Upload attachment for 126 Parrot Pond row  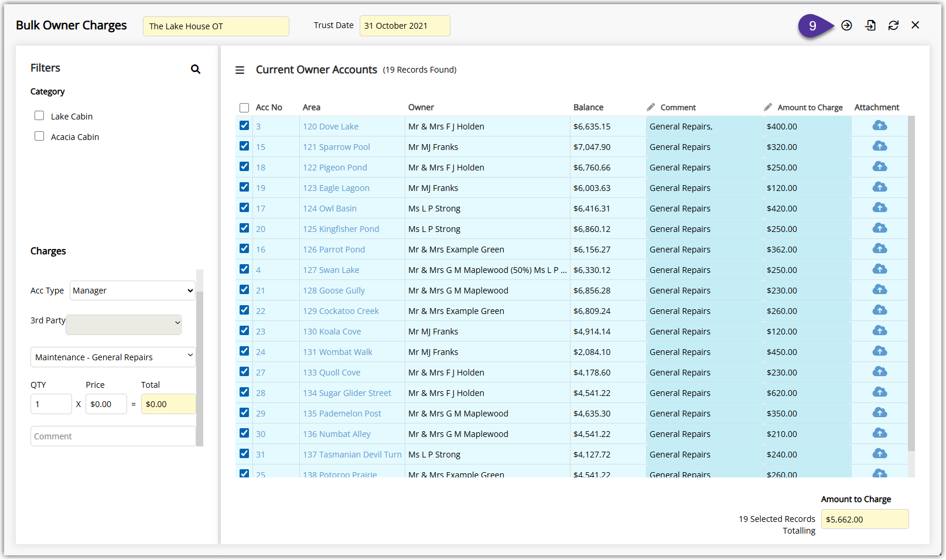(x=879, y=248)
